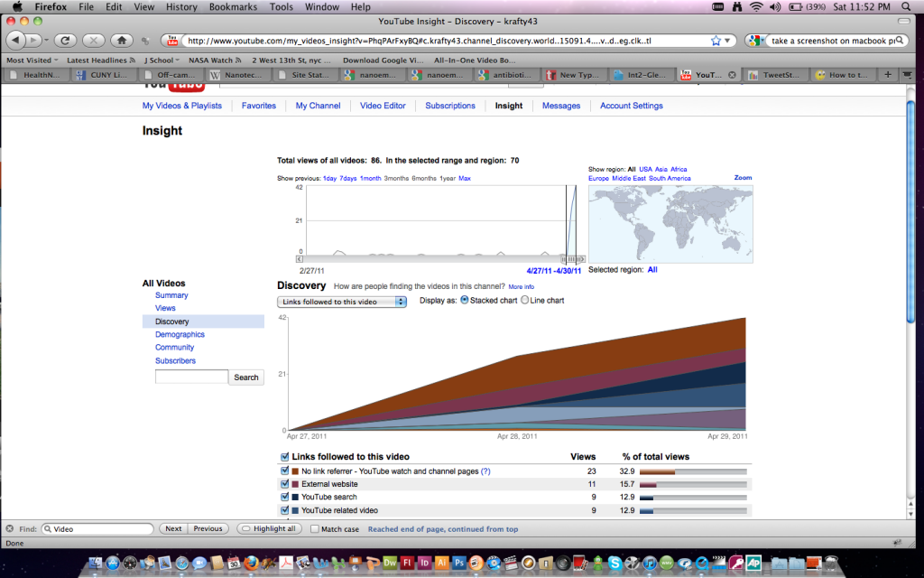The image size is (924, 578).
Task: Open the Most Visited bookmarks dropdown
Action: tap(32, 61)
